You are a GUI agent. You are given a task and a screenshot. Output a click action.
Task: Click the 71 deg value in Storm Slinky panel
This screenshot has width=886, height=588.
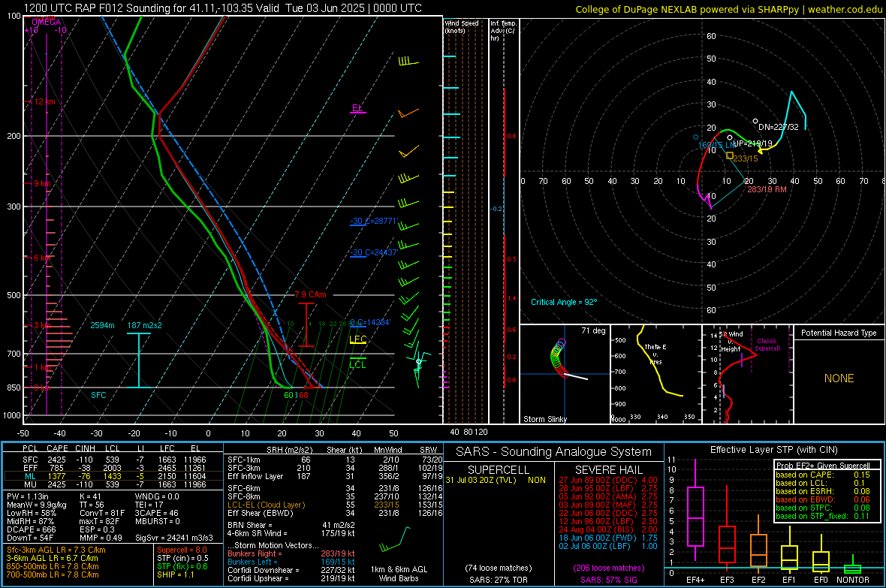tap(593, 330)
